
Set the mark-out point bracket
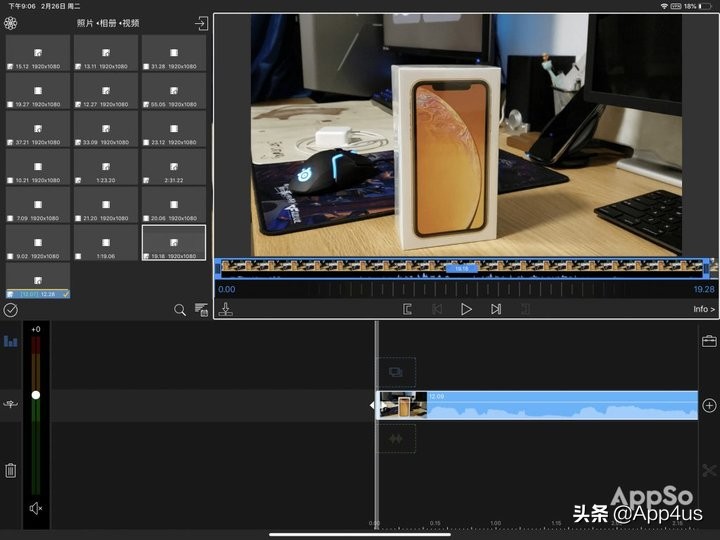(526, 309)
